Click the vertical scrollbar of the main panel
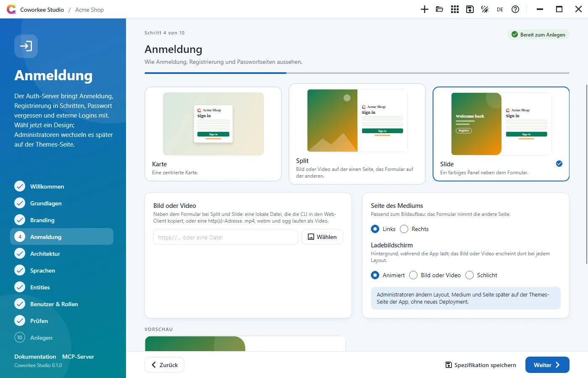The image size is (588, 378). coord(586,174)
